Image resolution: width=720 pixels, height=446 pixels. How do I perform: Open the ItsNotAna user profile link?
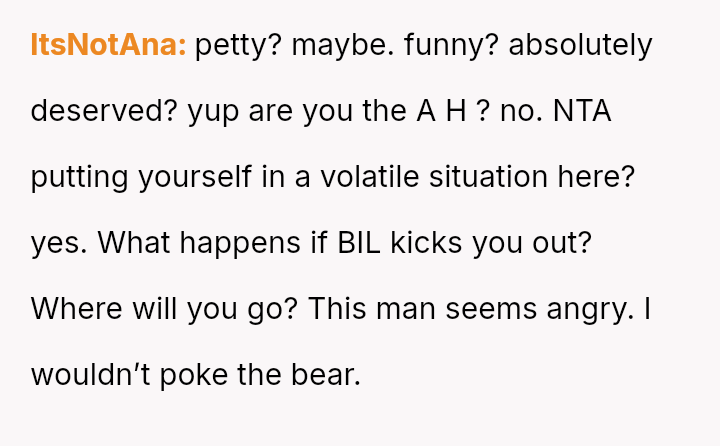click(x=108, y=45)
